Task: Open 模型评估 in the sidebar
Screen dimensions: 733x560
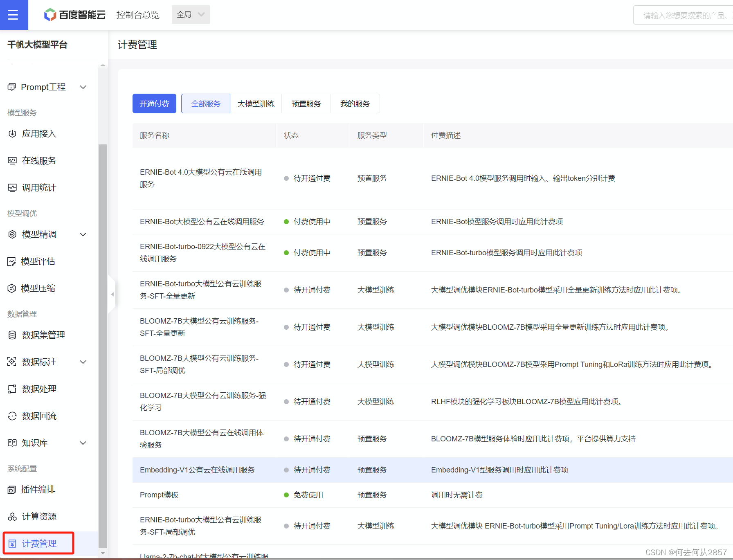Action: pyautogui.click(x=38, y=261)
